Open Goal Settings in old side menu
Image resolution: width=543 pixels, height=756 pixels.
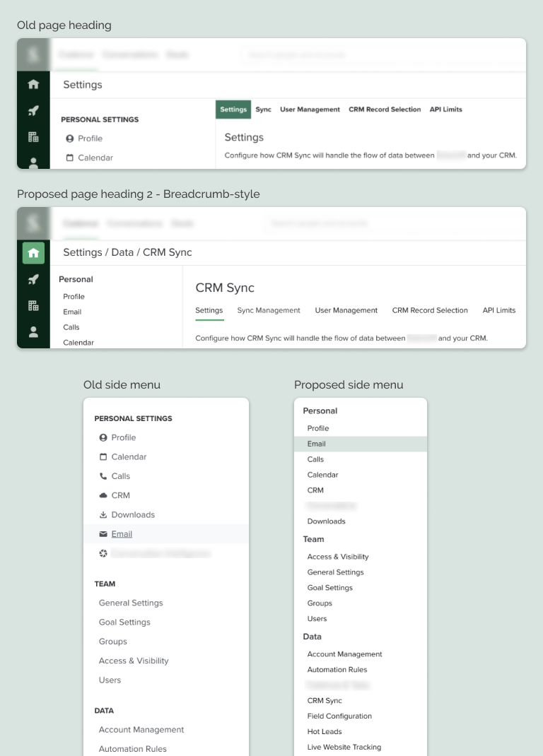pos(124,622)
